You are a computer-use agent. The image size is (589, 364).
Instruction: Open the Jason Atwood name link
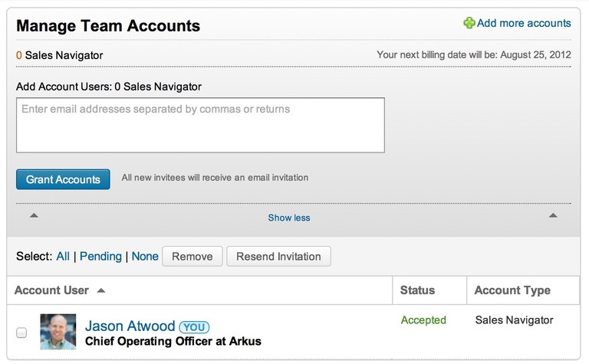tap(130, 326)
